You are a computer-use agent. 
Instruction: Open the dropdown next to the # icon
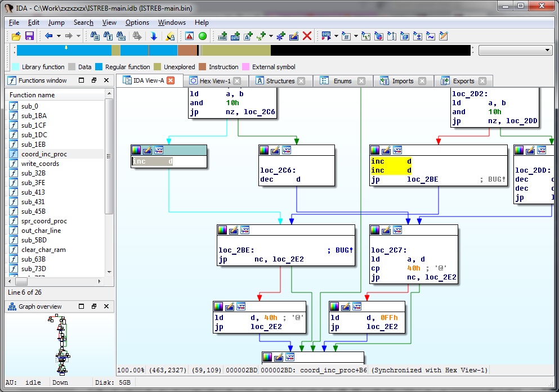(x=356, y=36)
